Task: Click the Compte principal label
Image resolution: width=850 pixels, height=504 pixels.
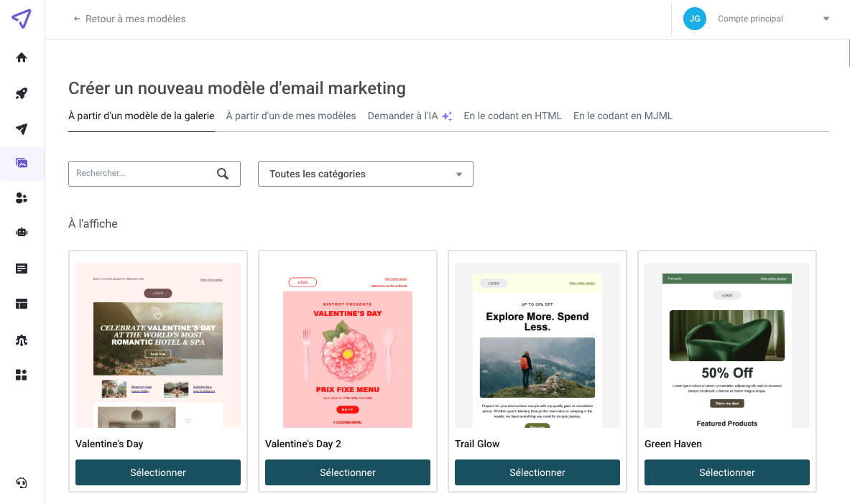Action: click(750, 19)
